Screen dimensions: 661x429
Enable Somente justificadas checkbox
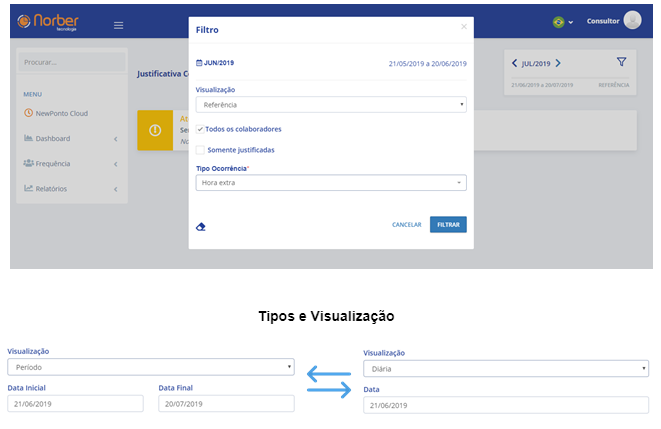click(201, 150)
